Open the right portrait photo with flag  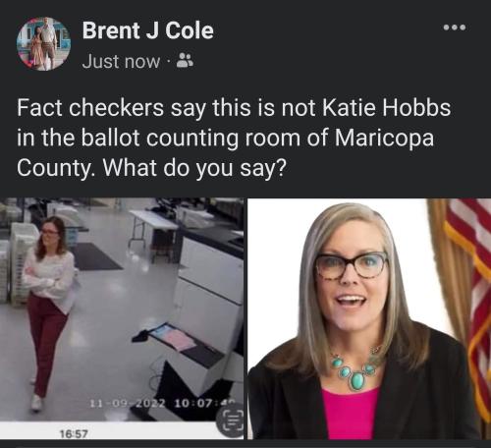click(x=369, y=318)
